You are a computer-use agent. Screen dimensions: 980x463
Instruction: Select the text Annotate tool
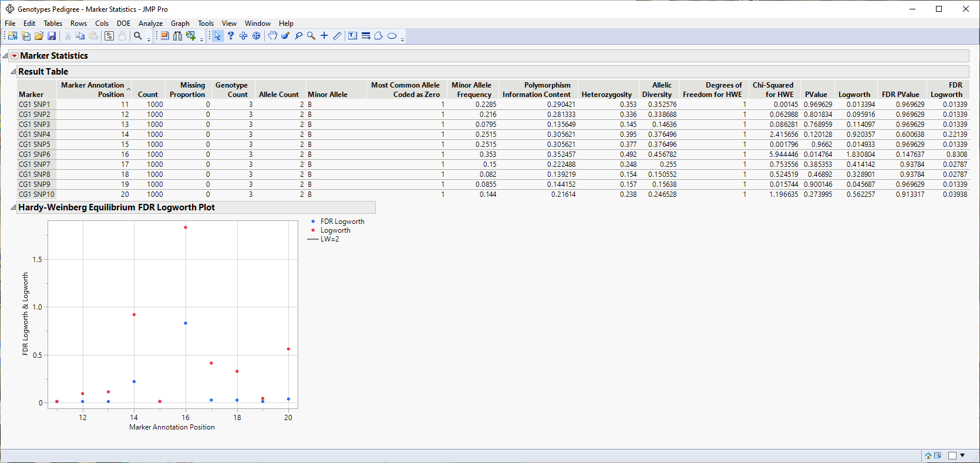[352, 36]
